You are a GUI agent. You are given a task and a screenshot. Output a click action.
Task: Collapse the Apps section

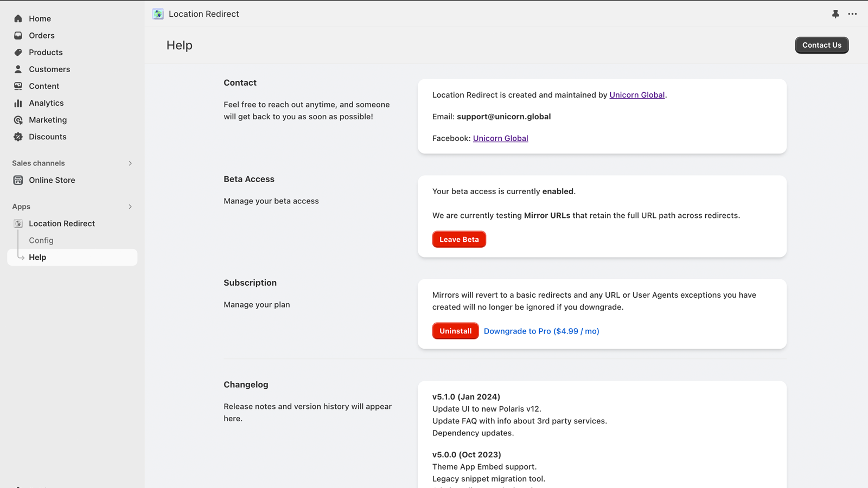click(130, 207)
